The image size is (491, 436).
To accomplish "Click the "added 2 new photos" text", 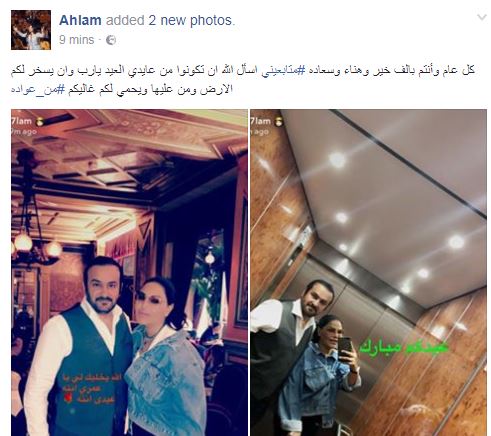I will (170, 20).
